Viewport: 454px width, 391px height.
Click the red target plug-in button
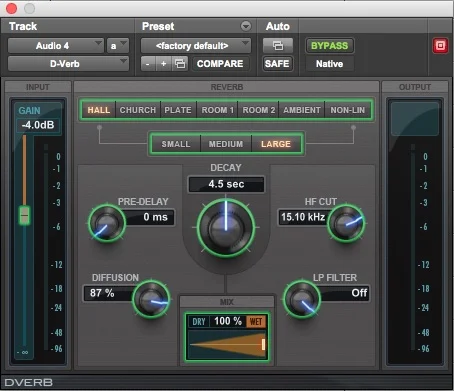pos(440,46)
